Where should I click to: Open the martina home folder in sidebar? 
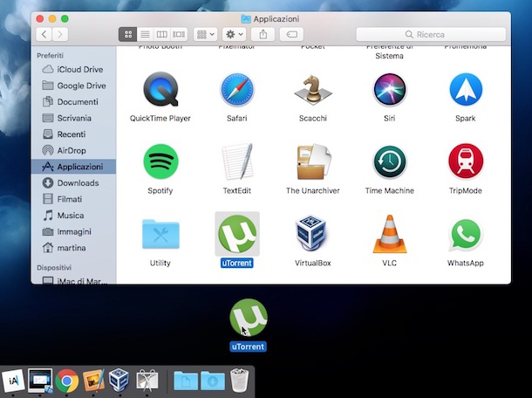click(x=73, y=248)
